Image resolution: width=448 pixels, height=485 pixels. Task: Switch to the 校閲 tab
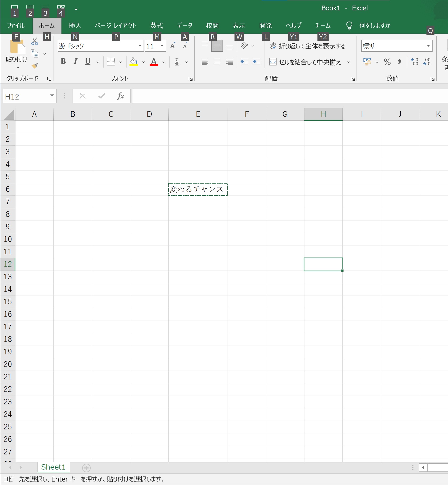coord(212,26)
